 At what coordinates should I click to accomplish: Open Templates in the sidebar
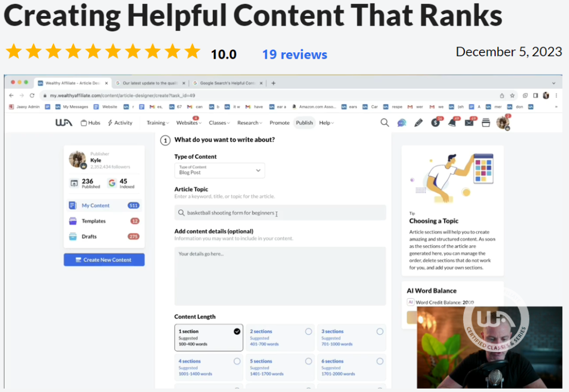point(104,221)
